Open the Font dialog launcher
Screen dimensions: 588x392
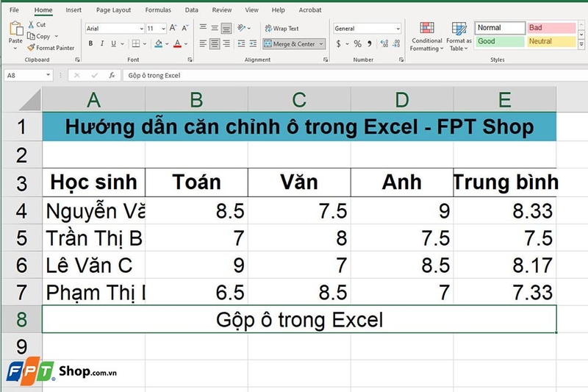point(190,60)
